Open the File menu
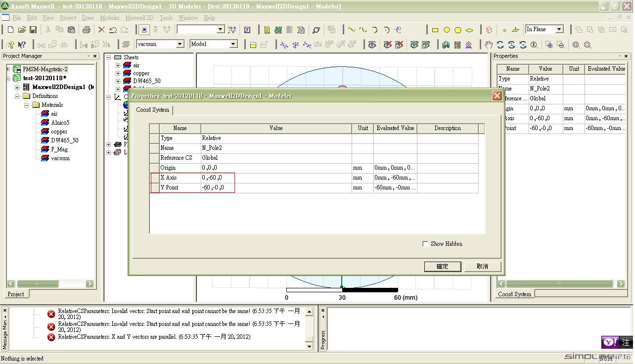The image size is (635, 364). (x=16, y=18)
